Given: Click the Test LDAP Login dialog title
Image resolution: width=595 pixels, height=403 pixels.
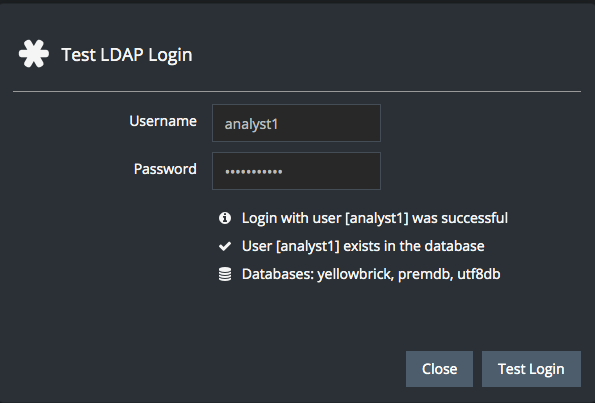Looking at the screenshot, I should tap(127, 55).
